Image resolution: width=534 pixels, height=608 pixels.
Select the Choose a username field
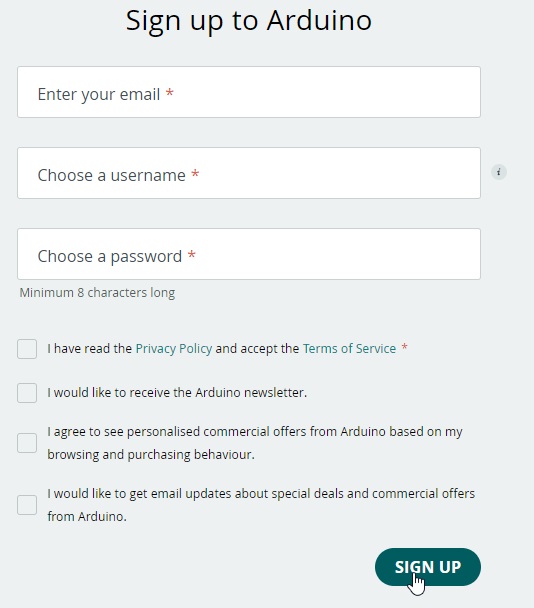(249, 173)
